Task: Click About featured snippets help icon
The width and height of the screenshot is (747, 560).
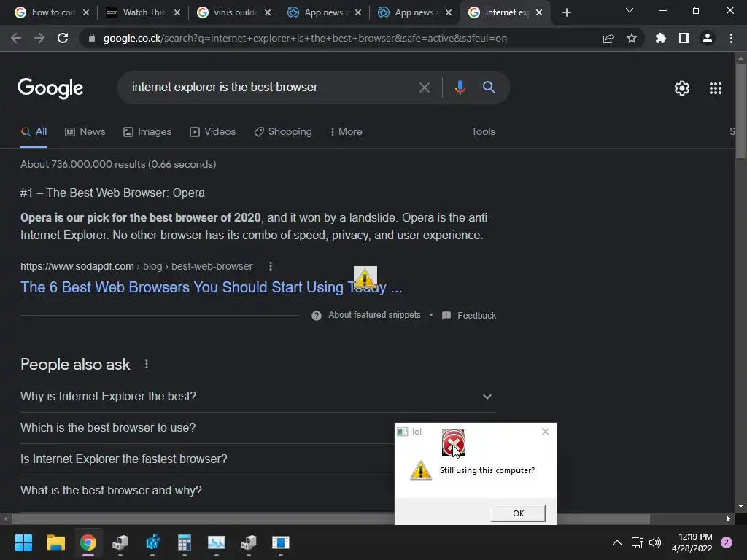Action: (317, 315)
